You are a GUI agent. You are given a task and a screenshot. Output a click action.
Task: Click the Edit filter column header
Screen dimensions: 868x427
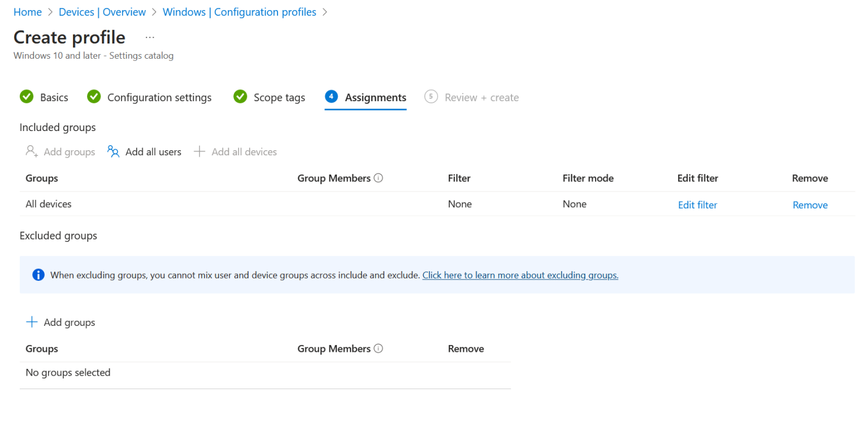pos(698,178)
